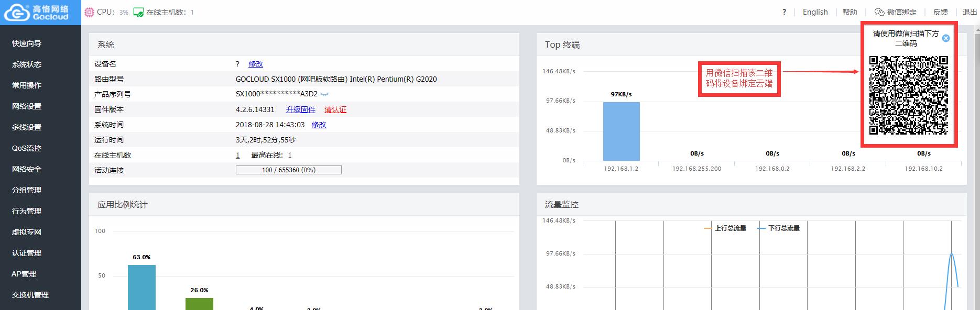Switch the interface language to English
Screen dimensions: 980x310
815,12
